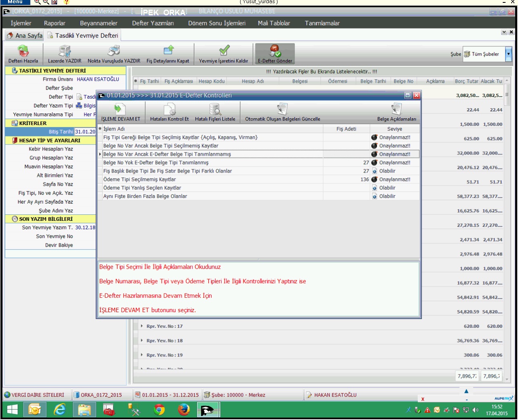Click Otomatik Oluşan Belgeleri Güncelle icon
The image size is (518, 420).
(x=282, y=109)
